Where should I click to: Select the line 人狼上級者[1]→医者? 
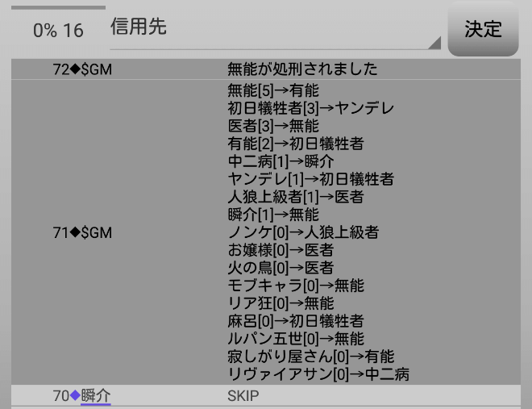click(x=296, y=197)
